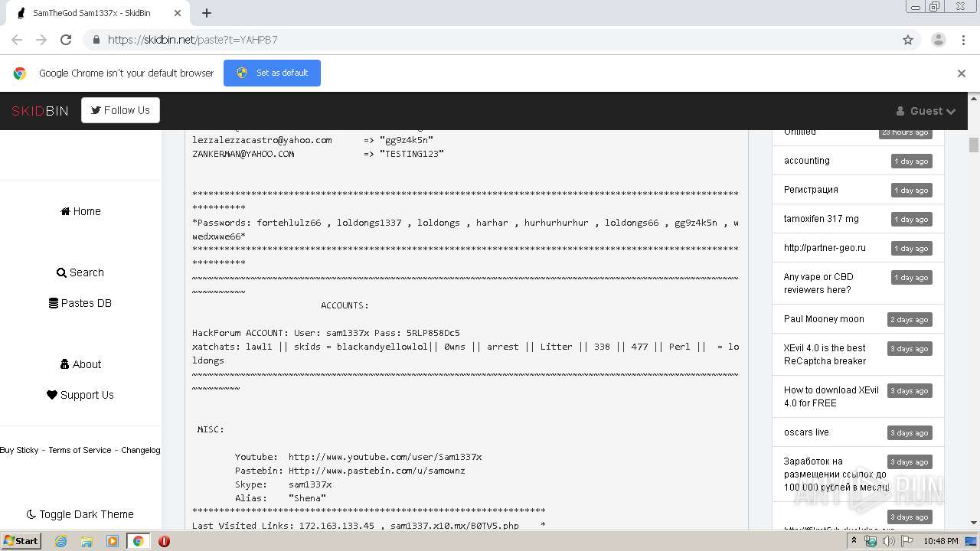The image size is (980, 551).
Task: Click the Windows Start button
Action: click(x=21, y=540)
